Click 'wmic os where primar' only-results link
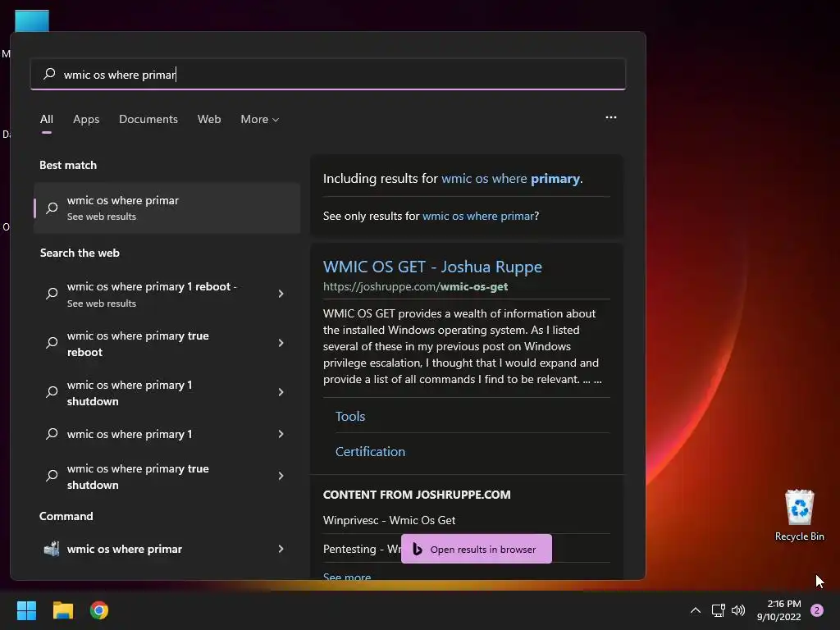The height and width of the screenshot is (630, 840). pos(478,216)
